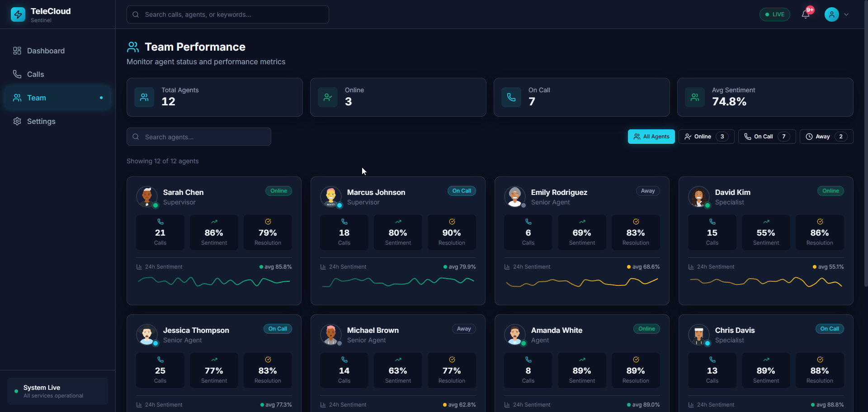Click the Total Agents card icon
This screenshot has width=868, height=412.
coord(144,97)
